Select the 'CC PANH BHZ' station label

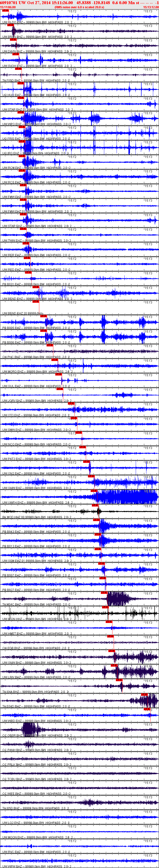click(x=12, y=750)
